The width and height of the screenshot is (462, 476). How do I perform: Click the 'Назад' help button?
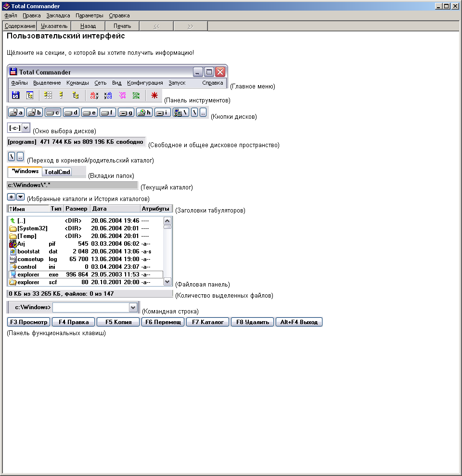coord(88,26)
